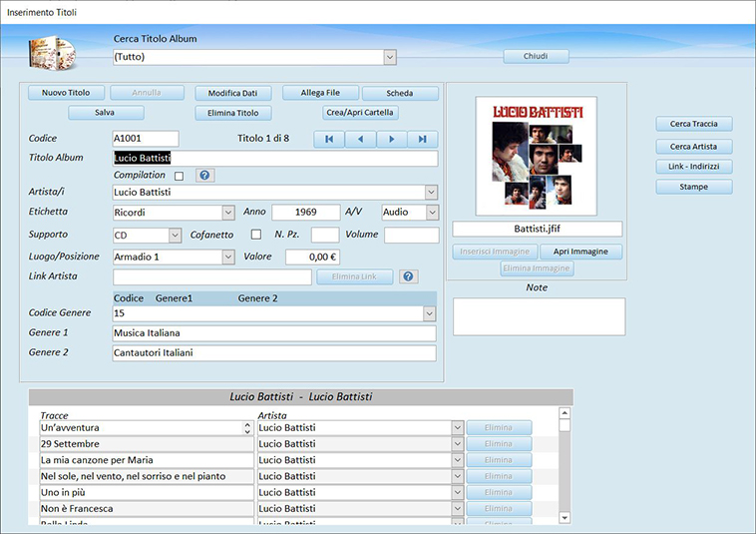The width and height of the screenshot is (756, 534).
Task: Tick the Compilation checkbox
Action: pos(179,176)
